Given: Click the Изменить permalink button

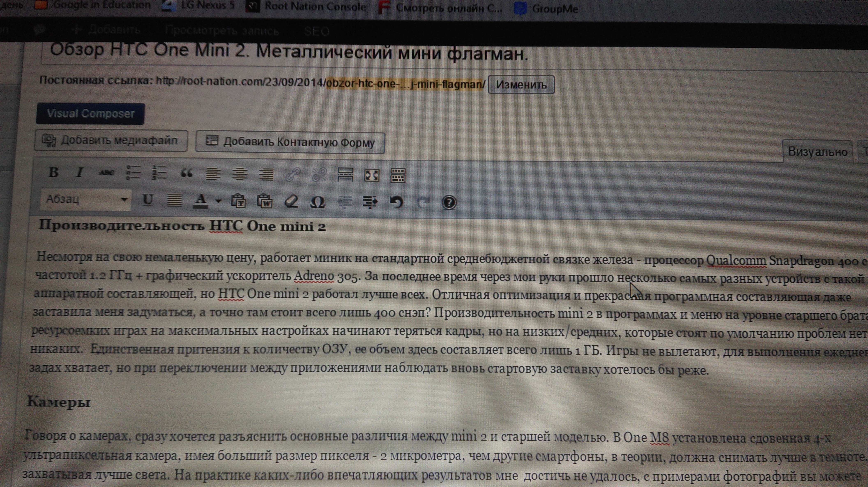Looking at the screenshot, I should 521,84.
